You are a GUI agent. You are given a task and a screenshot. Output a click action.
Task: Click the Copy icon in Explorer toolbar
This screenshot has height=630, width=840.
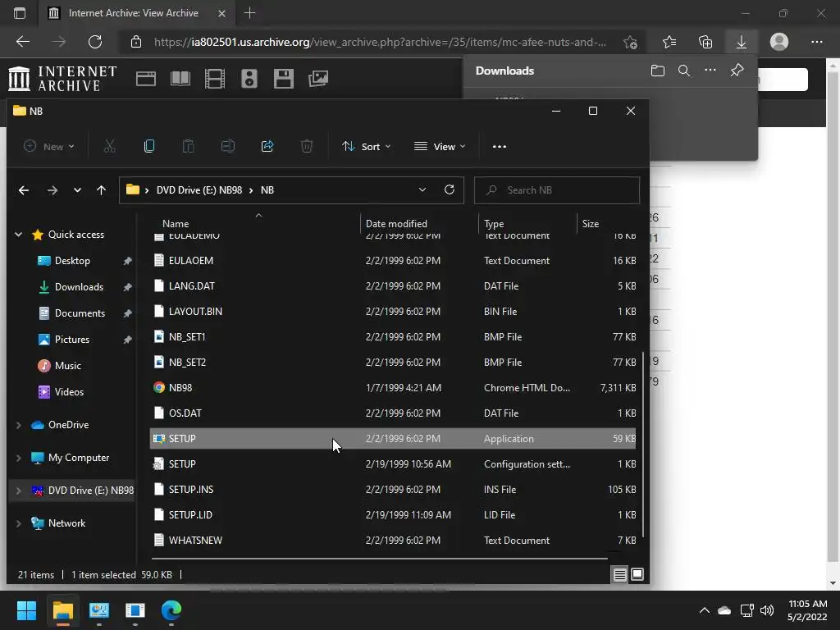(x=149, y=146)
